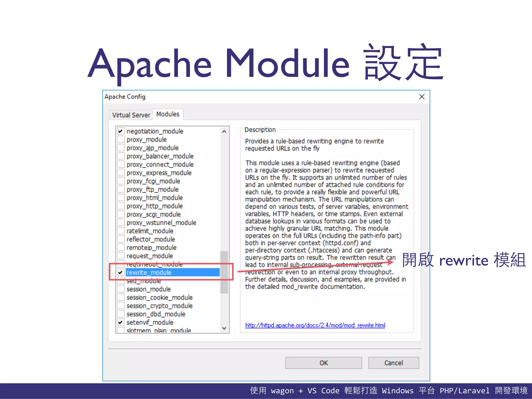This screenshot has width=532, height=399.
Task: Click the module list scroll up arrow
Action: (224, 131)
